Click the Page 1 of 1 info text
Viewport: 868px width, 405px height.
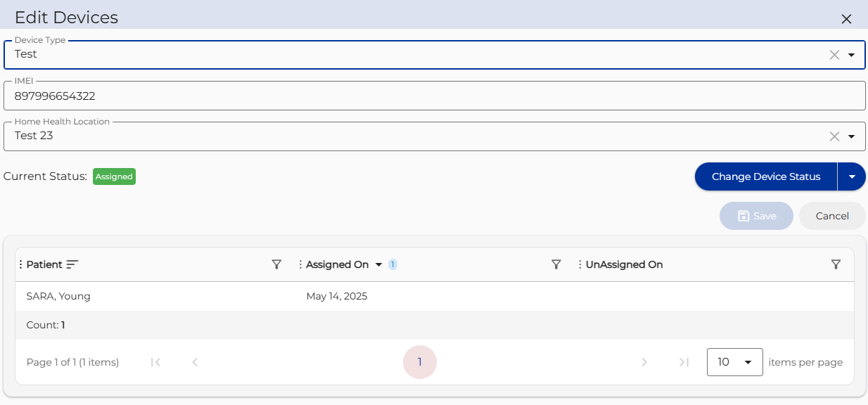click(x=72, y=362)
